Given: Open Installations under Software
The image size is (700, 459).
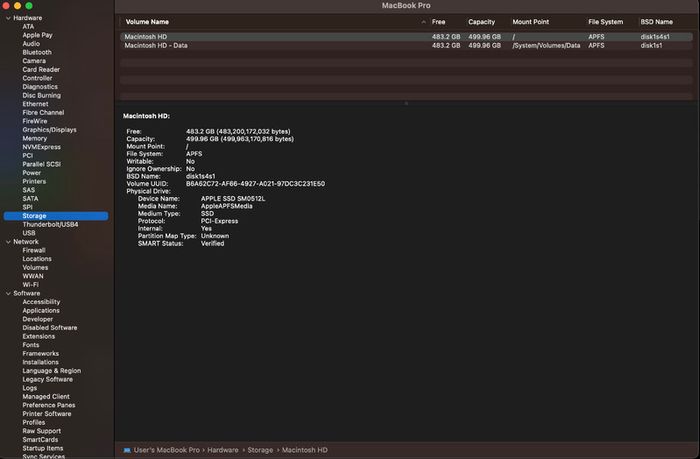Looking at the screenshot, I should [x=40, y=362].
